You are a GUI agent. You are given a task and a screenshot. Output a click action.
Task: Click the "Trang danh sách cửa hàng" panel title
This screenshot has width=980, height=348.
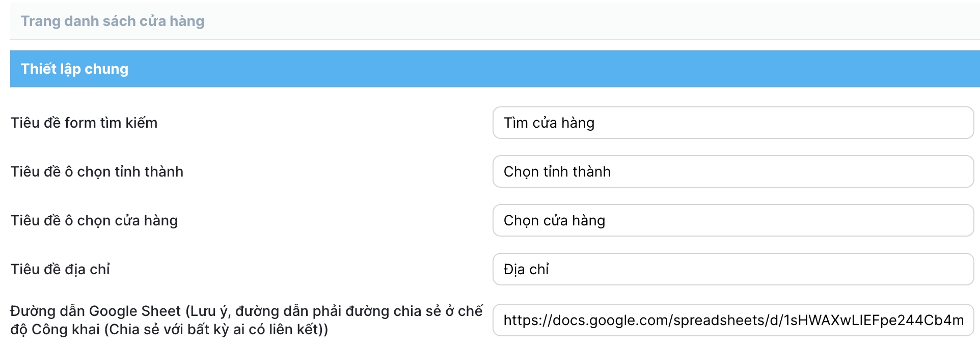112,21
